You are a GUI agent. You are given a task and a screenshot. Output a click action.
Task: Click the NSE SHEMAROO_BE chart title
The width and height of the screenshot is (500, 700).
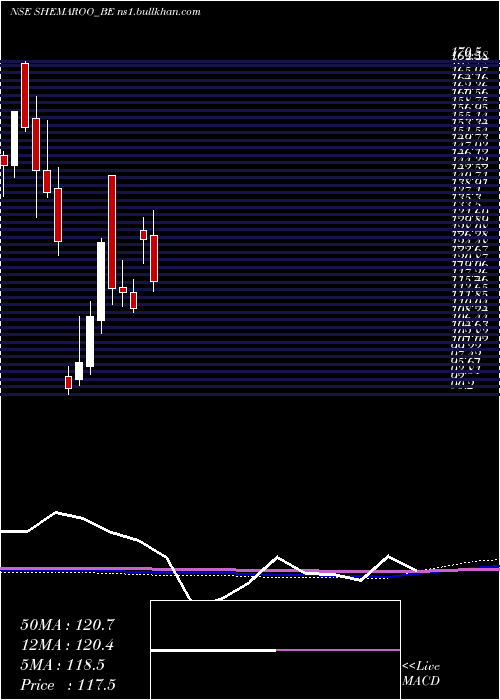(x=104, y=12)
